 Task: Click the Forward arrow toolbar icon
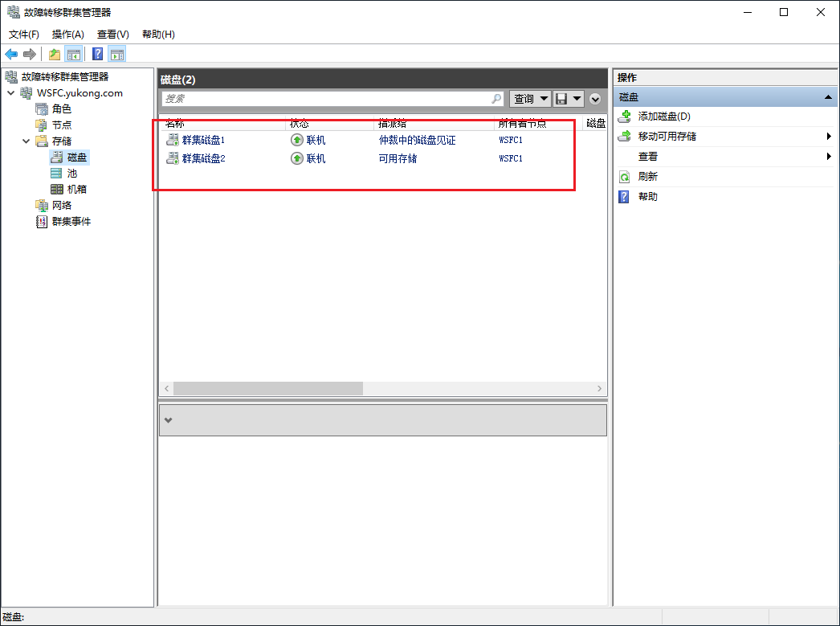tap(30, 54)
